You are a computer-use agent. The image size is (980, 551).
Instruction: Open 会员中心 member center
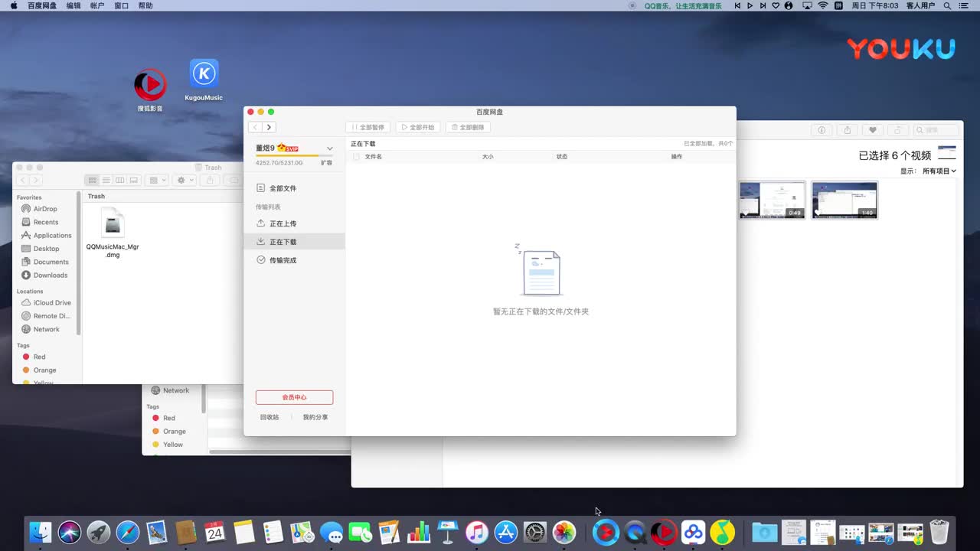pyautogui.click(x=294, y=397)
